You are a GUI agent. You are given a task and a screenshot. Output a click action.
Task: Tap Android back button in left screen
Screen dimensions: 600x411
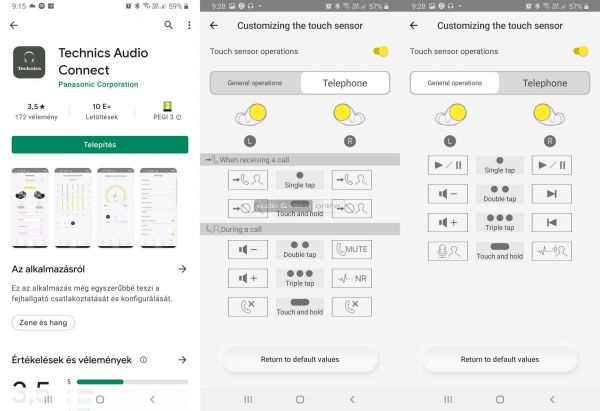(152, 400)
